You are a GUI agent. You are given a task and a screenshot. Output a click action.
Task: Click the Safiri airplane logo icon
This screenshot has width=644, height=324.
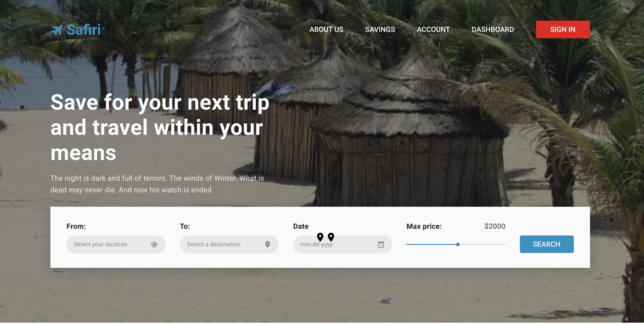click(x=57, y=30)
